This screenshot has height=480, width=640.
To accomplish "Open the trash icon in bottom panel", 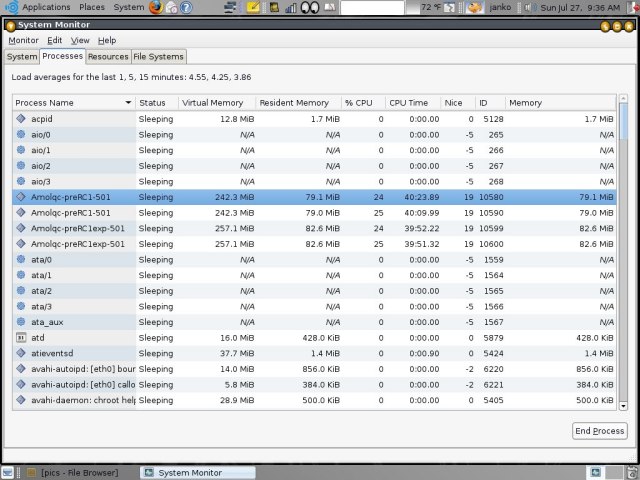I will click(x=633, y=472).
